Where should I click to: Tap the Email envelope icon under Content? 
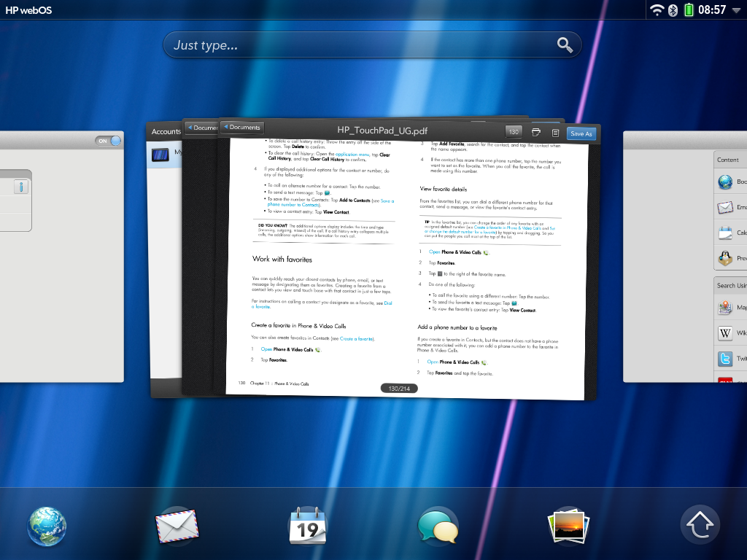(725, 207)
